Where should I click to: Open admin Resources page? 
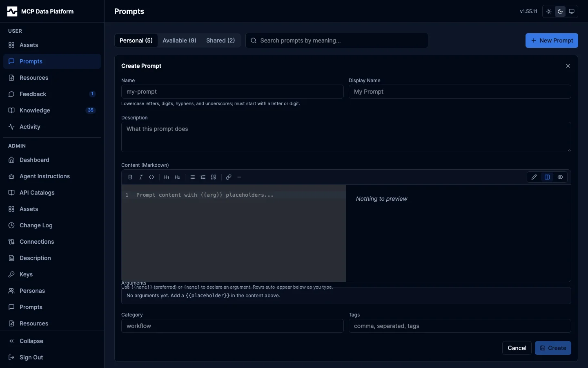point(52,323)
